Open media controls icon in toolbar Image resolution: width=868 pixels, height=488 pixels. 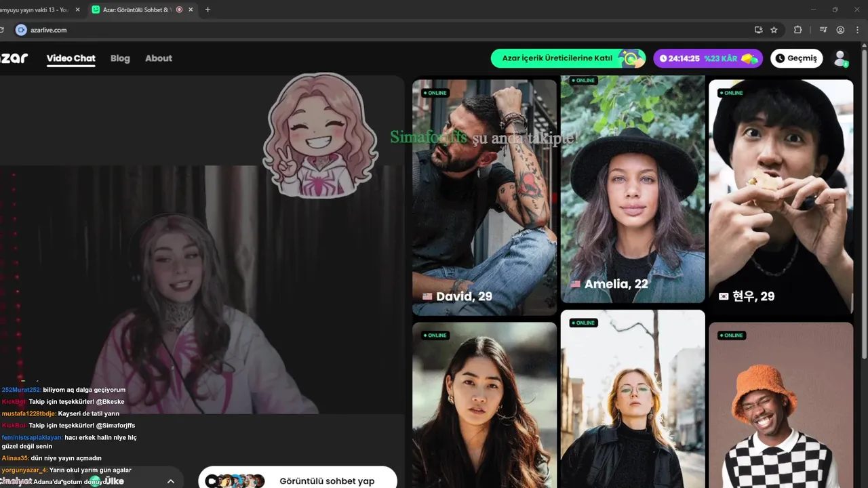[823, 30]
